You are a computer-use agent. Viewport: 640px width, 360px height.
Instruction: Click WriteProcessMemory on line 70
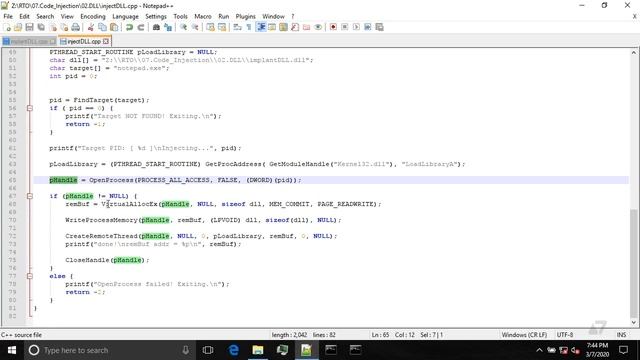click(102, 220)
